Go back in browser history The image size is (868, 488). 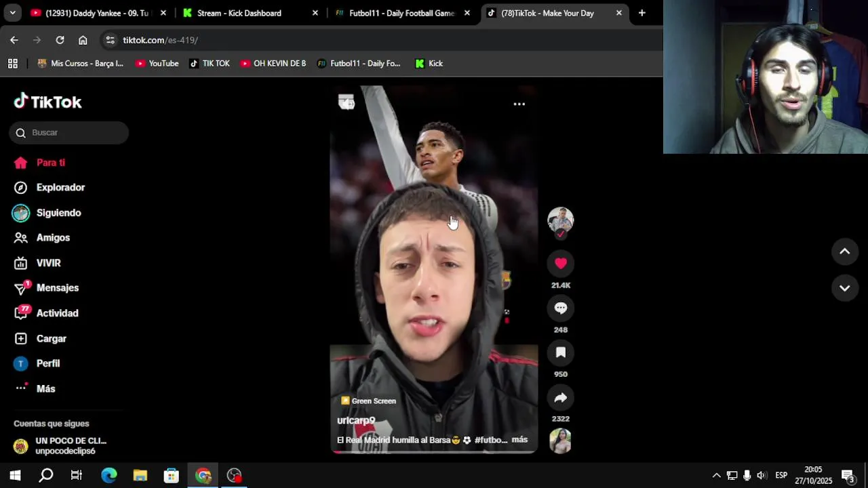14,40
